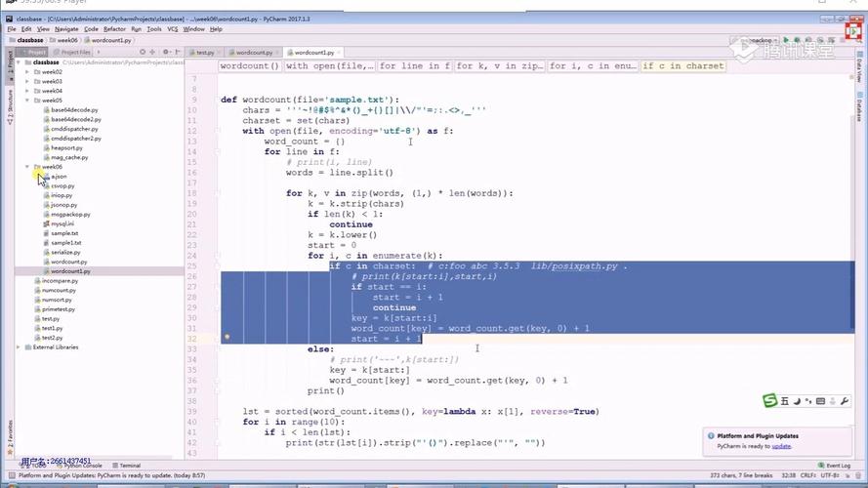Image resolution: width=868 pixels, height=488 pixels.
Task: Select cmddispatcher.py in project tree
Action: pos(73,129)
